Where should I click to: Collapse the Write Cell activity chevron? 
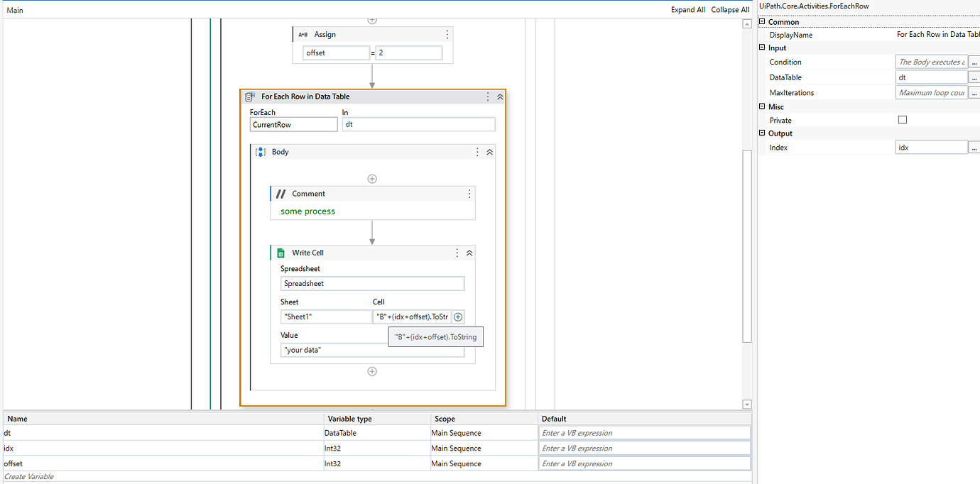469,252
